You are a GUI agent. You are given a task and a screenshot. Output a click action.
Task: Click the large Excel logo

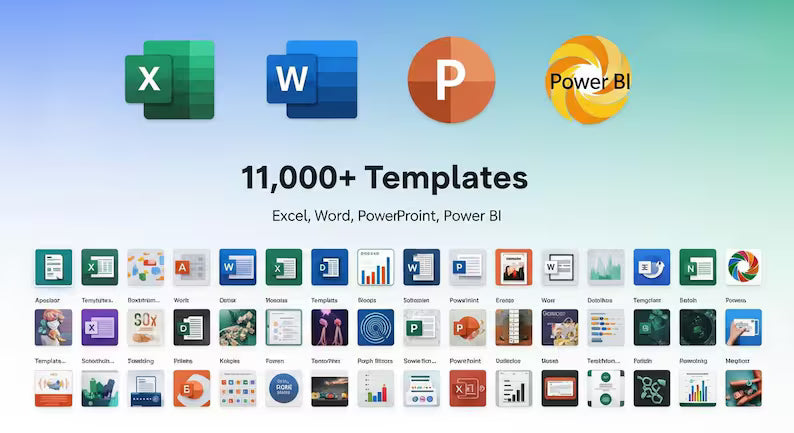click(x=170, y=80)
